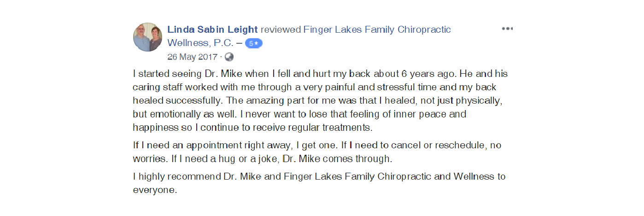This screenshot has width=644, height=216.
Task: Open Linda Sabin Leight's profile name link
Action: tap(212, 30)
